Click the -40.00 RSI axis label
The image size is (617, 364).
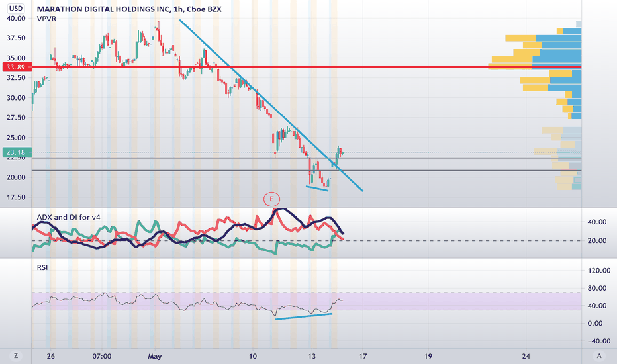click(599, 341)
